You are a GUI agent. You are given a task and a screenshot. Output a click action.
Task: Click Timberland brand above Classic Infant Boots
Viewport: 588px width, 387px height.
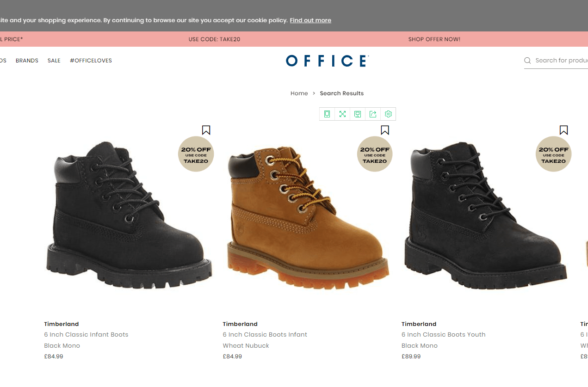click(x=62, y=324)
